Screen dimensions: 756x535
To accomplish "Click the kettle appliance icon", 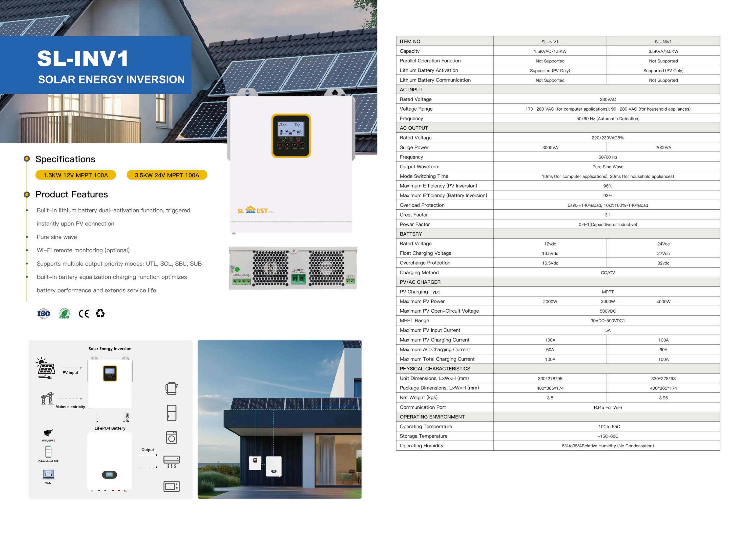I will [x=172, y=388].
